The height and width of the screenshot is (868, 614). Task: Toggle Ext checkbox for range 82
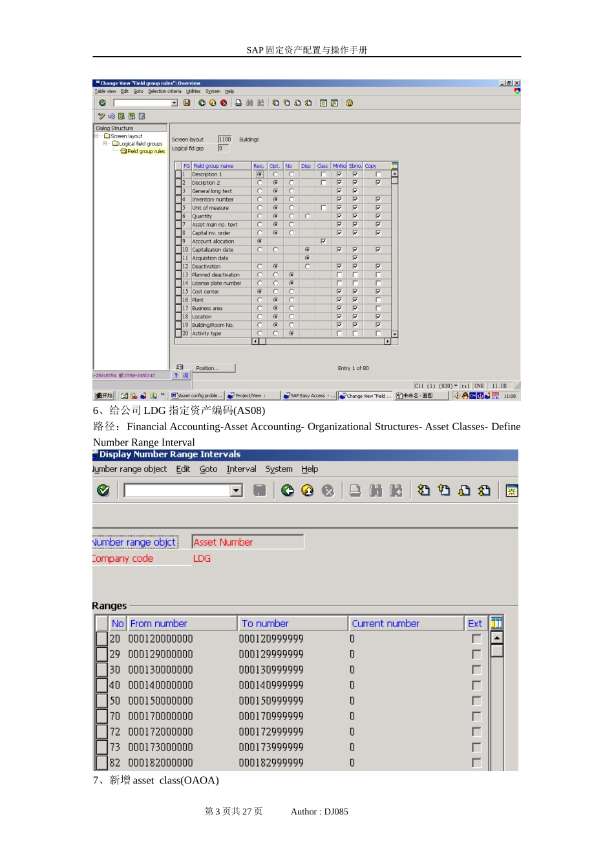tap(477, 763)
